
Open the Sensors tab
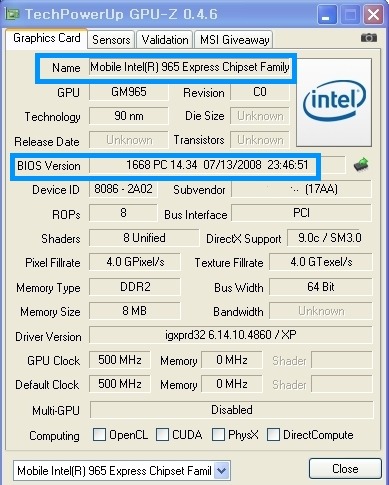point(111,40)
